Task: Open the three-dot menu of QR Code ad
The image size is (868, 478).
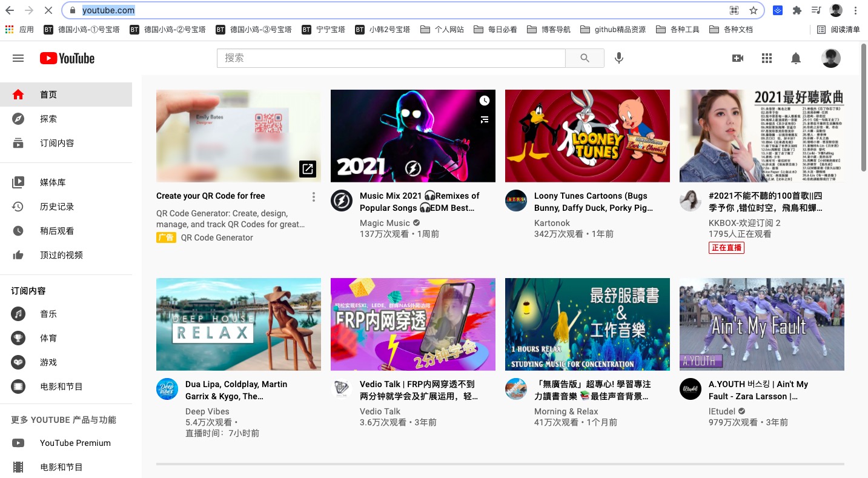Action: click(x=313, y=197)
